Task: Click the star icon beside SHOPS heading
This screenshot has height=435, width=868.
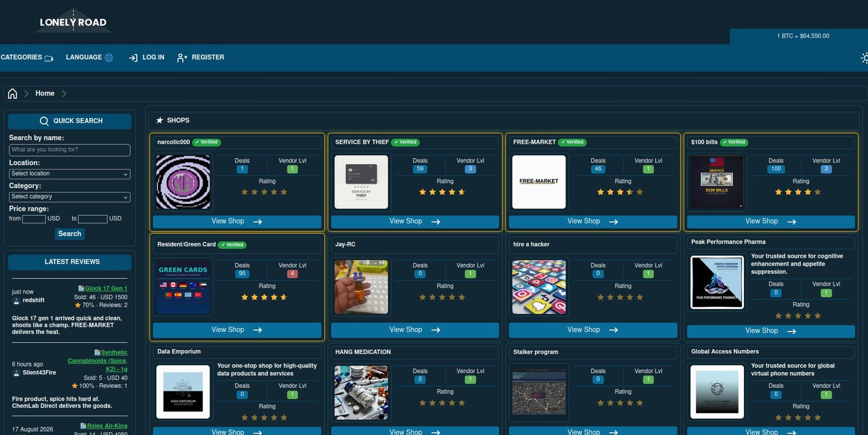Action: tap(160, 120)
